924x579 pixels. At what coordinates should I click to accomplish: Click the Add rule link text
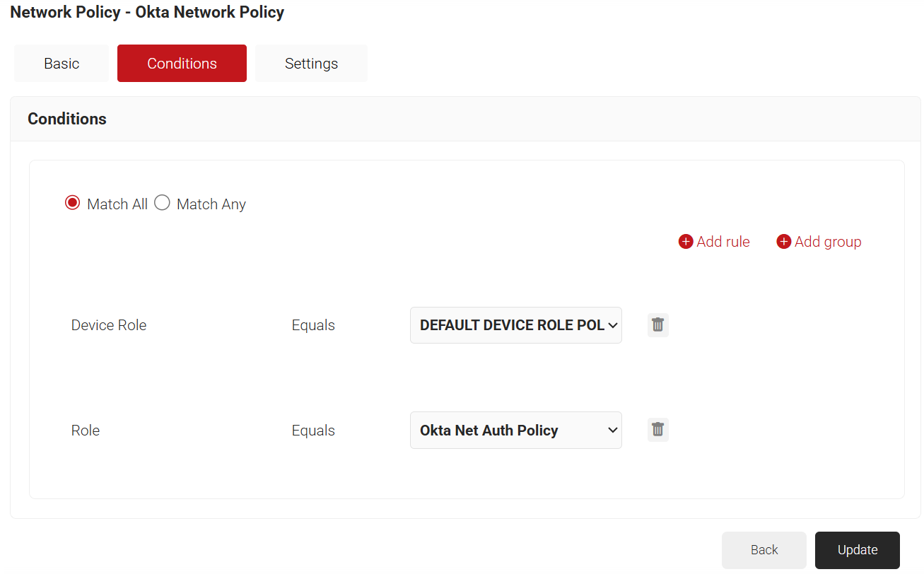pyautogui.click(x=723, y=242)
